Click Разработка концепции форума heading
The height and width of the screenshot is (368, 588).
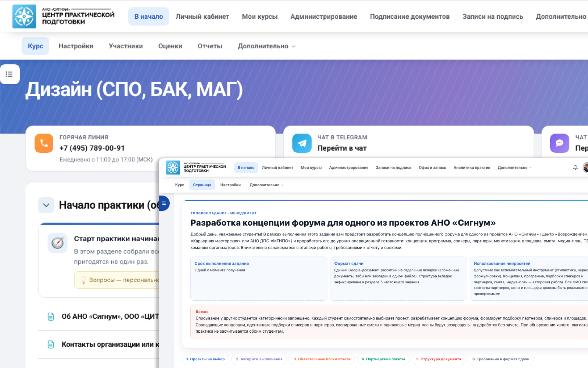(343, 223)
